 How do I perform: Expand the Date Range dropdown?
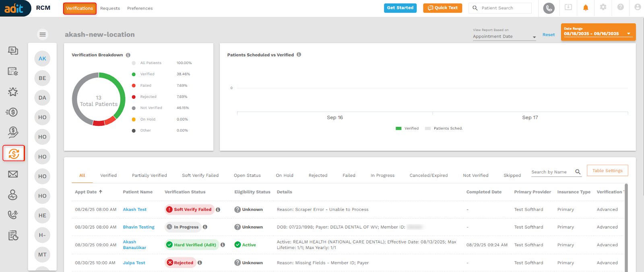pos(598,32)
